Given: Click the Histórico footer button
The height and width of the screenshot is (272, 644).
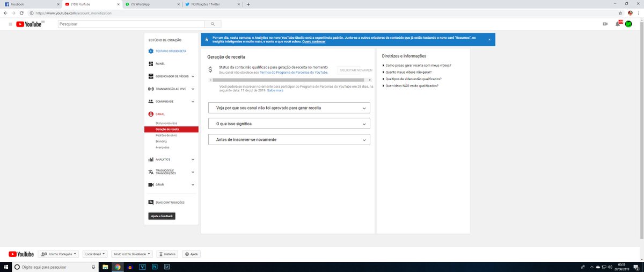Looking at the screenshot, I should (x=167, y=254).
